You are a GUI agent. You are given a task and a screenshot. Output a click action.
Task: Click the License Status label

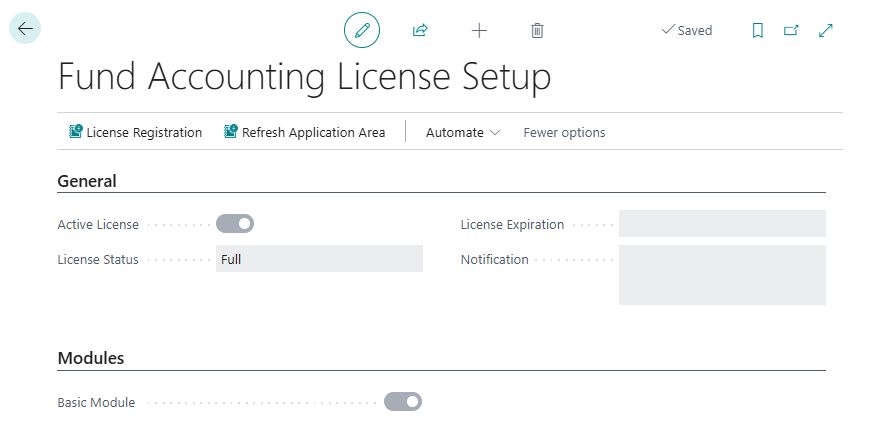pos(98,260)
